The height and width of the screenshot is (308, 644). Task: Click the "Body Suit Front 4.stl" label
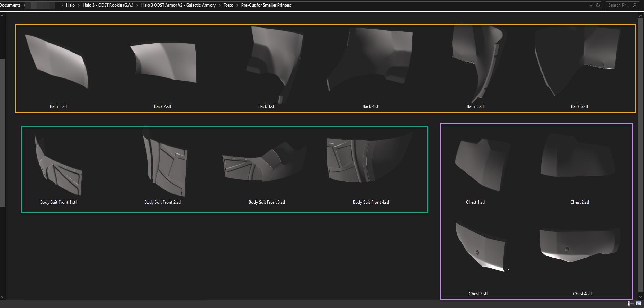coord(371,202)
